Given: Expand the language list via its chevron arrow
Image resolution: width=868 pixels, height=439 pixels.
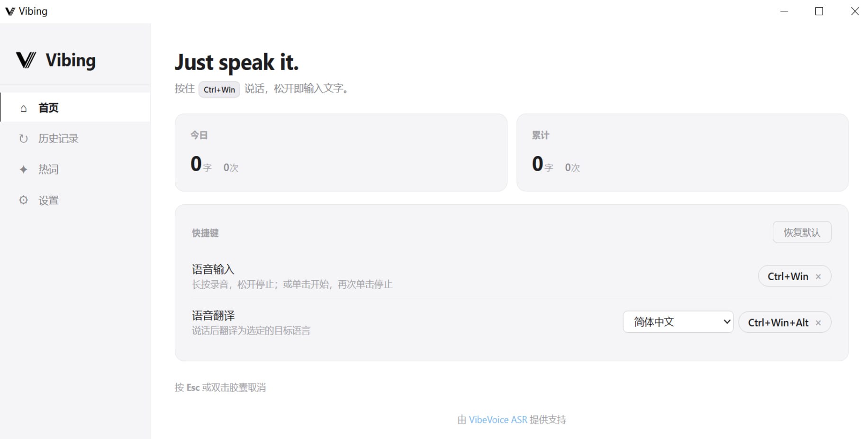Looking at the screenshot, I should (x=727, y=322).
